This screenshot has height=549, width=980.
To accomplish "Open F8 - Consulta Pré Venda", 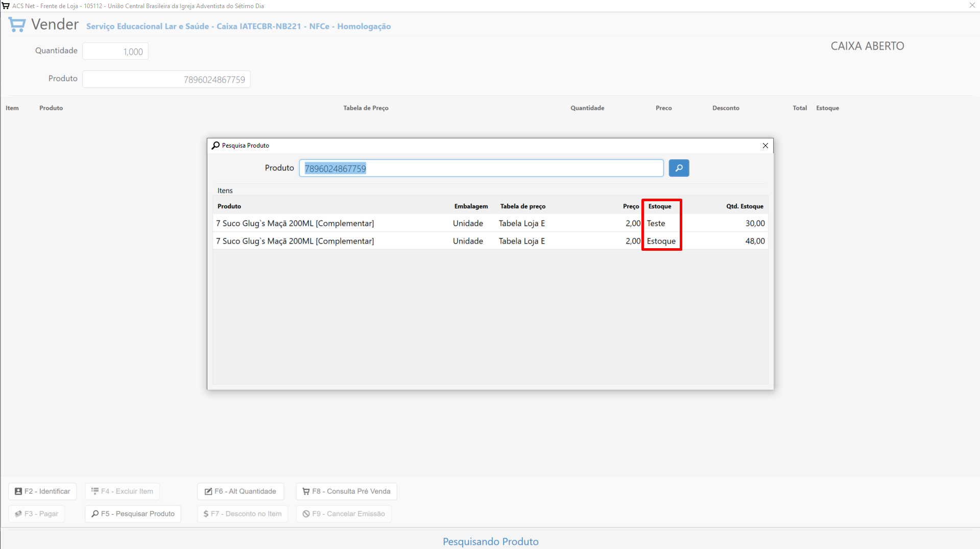I will coord(346,491).
